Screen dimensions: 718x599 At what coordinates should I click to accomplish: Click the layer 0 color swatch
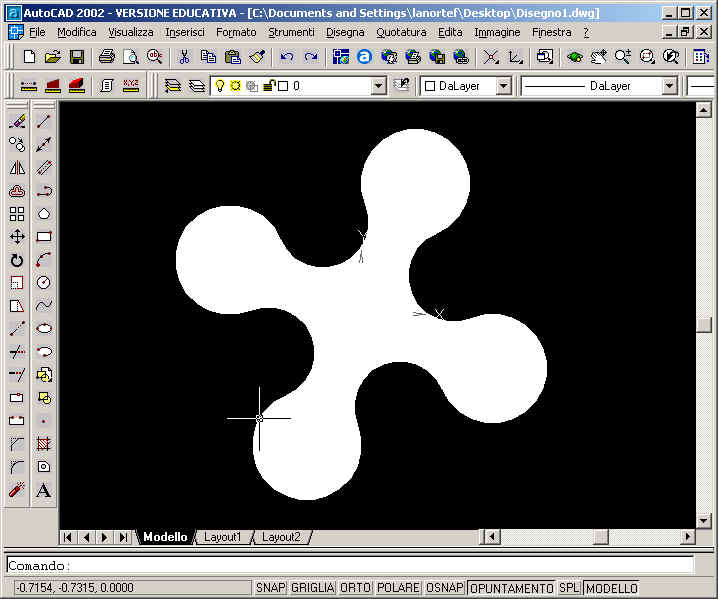(283, 86)
